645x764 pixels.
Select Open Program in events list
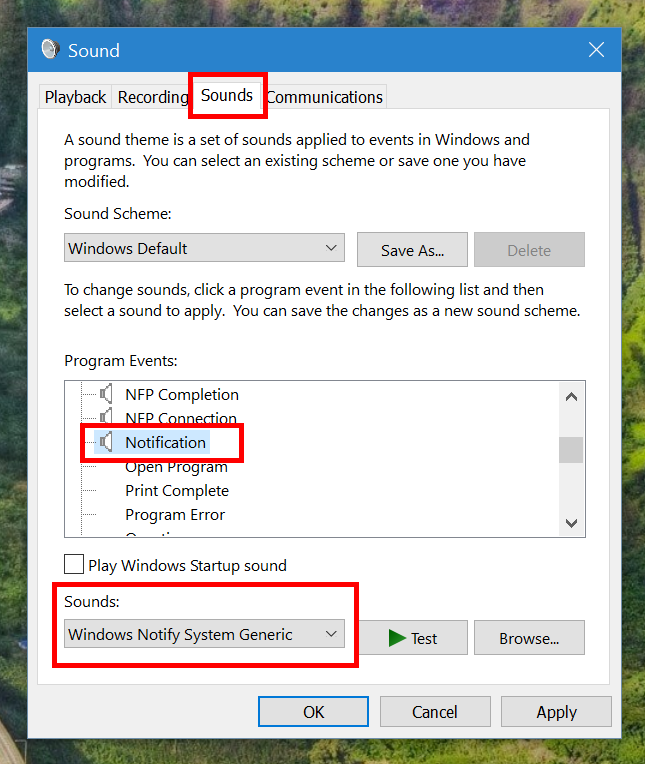click(x=176, y=467)
